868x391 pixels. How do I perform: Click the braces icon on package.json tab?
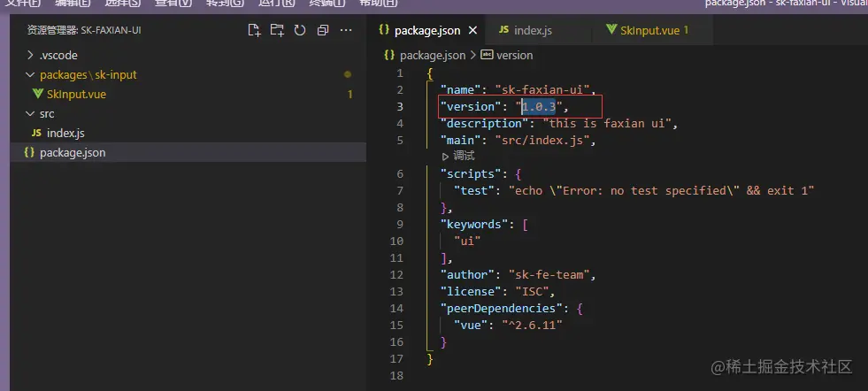click(x=384, y=30)
